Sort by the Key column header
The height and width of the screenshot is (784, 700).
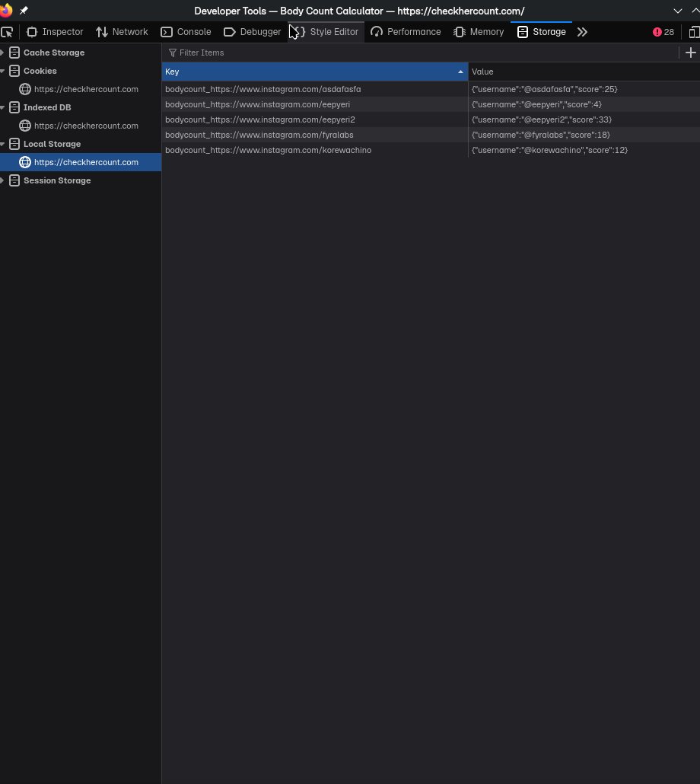tap(315, 72)
